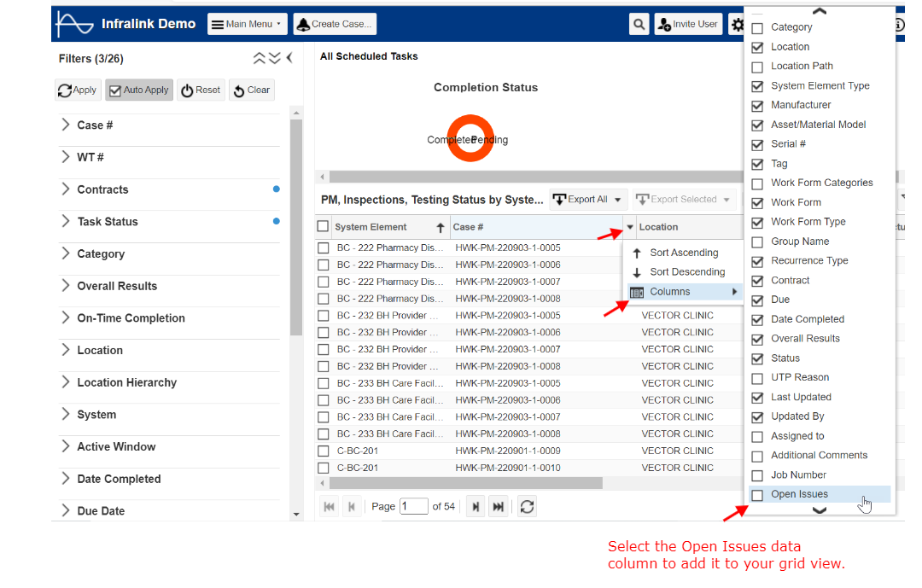Open the Case # column menu arrow
Viewport: 922px width, 588px height.
point(630,227)
